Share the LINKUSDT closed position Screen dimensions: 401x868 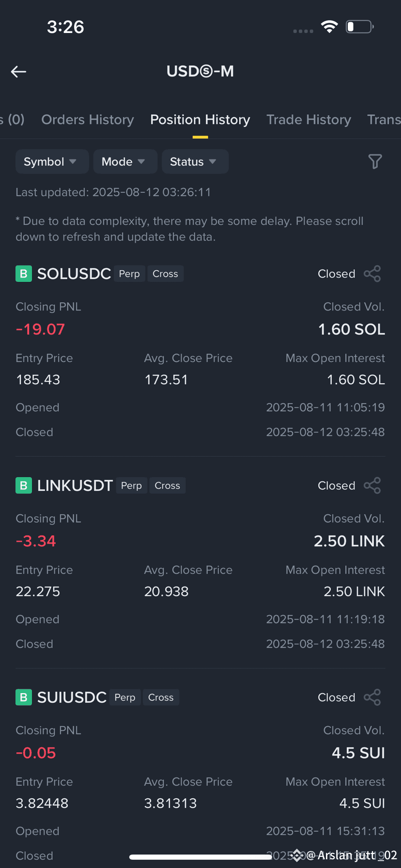(372, 485)
